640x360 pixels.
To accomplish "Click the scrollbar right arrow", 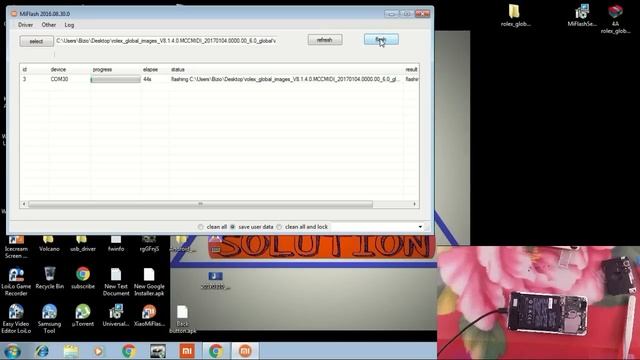I will tap(415, 204).
